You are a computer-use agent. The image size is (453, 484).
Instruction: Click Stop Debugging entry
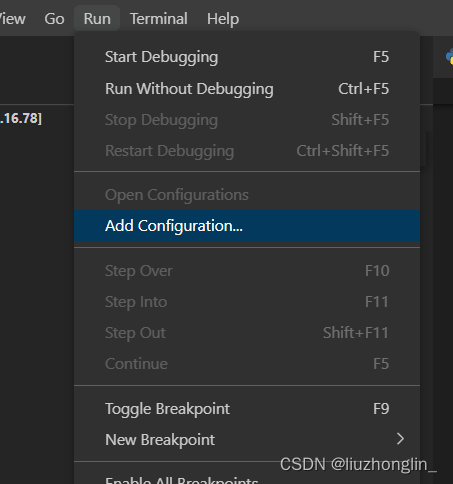247,120
